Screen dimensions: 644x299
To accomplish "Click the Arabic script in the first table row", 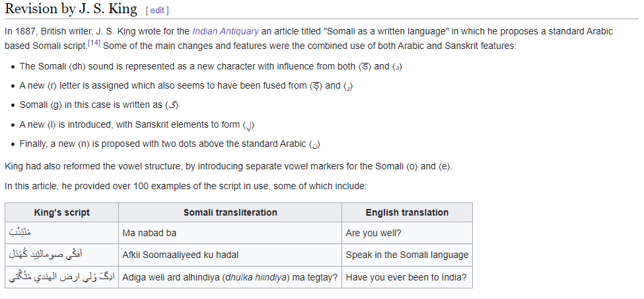I will pyautogui.click(x=20, y=233).
